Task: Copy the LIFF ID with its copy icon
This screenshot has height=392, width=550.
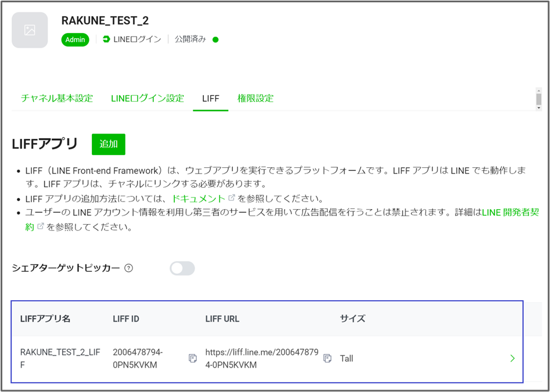Action: [x=193, y=358]
